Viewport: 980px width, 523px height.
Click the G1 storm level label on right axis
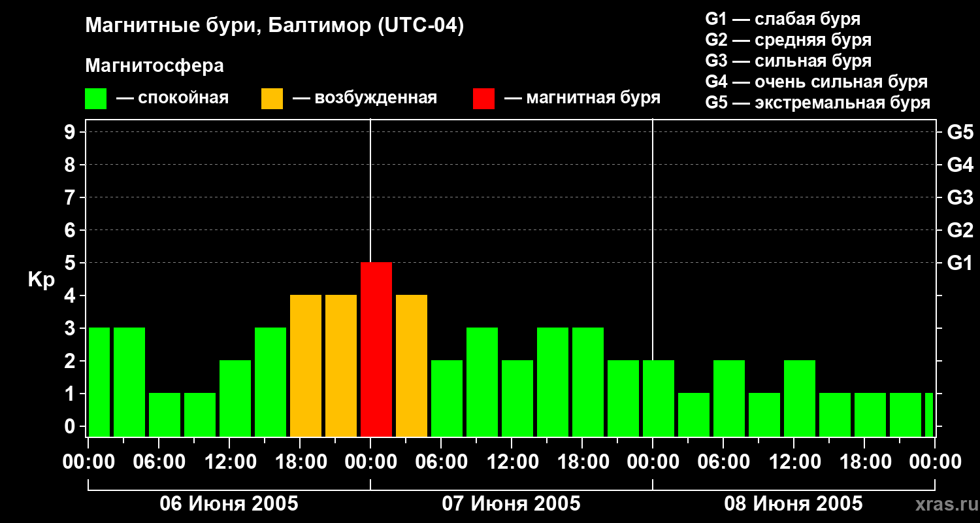point(960,263)
